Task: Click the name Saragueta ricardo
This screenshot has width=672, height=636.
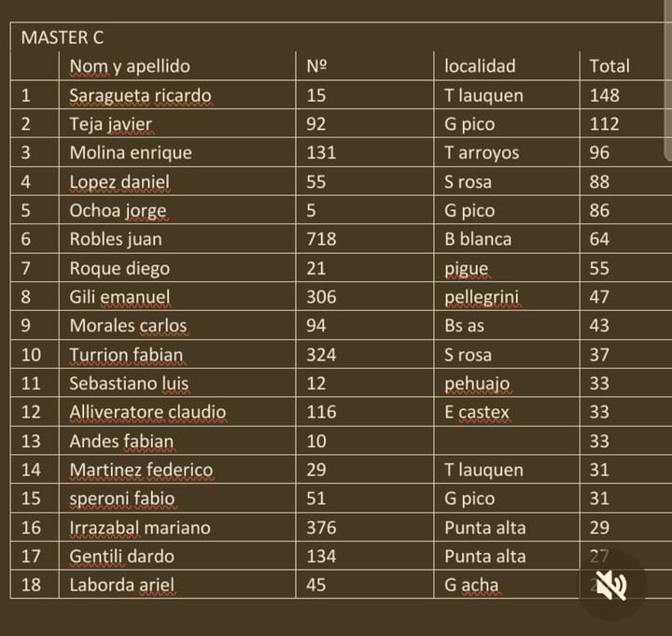Action: point(140,95)
